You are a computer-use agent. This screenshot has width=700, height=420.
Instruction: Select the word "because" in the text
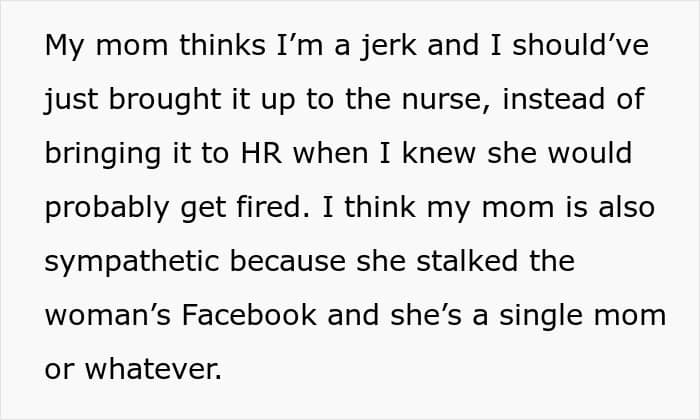point(288,261)
